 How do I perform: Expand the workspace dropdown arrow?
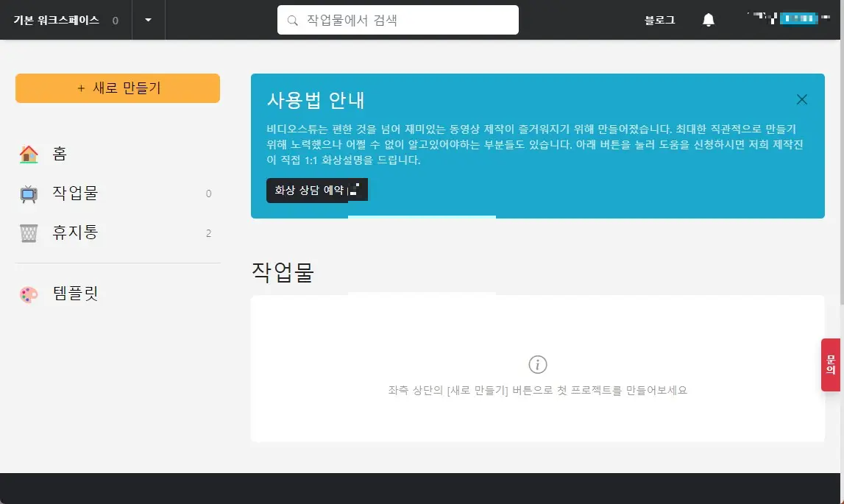[148, 20]
